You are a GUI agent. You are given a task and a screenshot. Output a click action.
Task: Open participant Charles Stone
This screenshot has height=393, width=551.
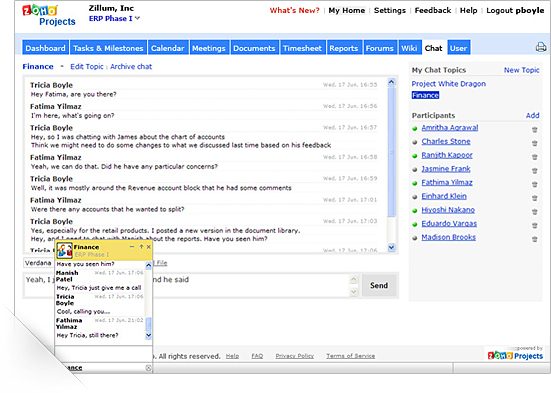(446, 141)
